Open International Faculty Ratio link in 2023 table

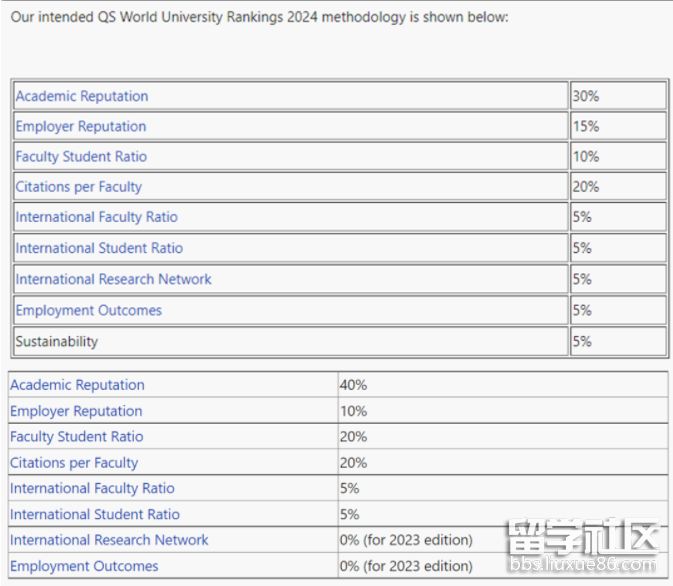[x=92, y=488]
